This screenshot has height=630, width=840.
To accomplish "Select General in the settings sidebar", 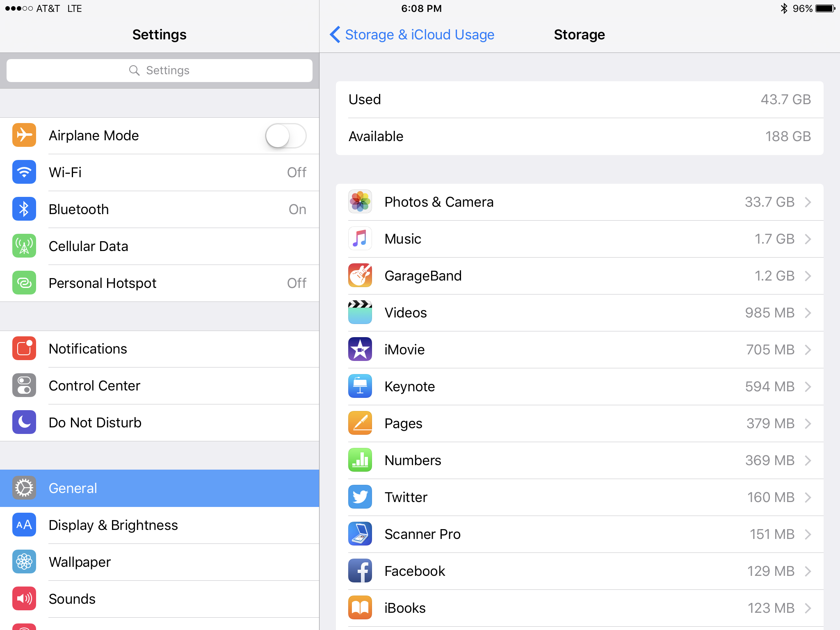I will 160,488.
